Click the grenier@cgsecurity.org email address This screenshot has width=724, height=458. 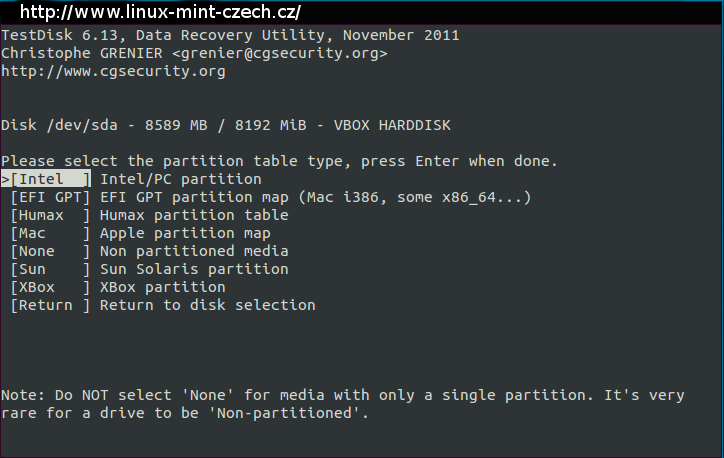(280, 53)
